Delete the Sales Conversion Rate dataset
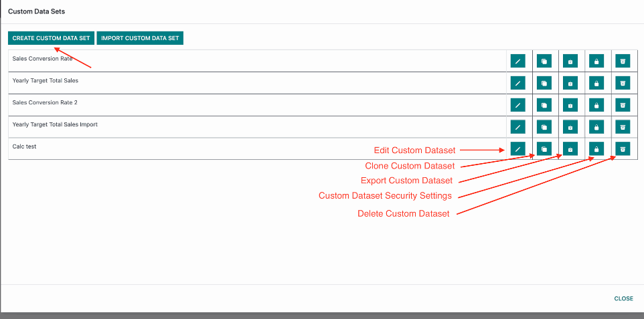Viewport: 644px width, 319px height. [623, 61]
